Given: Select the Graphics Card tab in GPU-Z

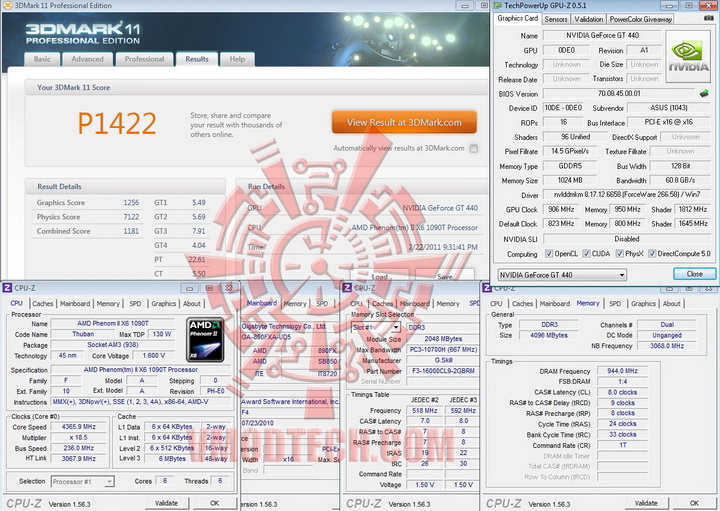Looking at the screenshot, I should pos(518,18).
